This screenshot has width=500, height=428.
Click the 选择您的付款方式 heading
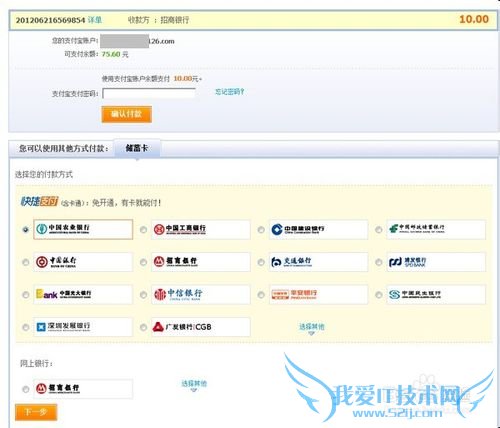click(44, 174)
